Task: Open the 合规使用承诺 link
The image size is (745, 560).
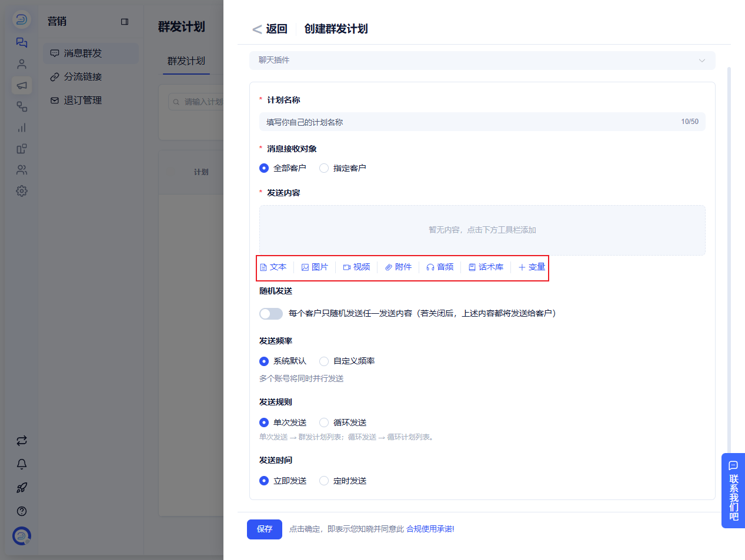Action: coord(430,529)
